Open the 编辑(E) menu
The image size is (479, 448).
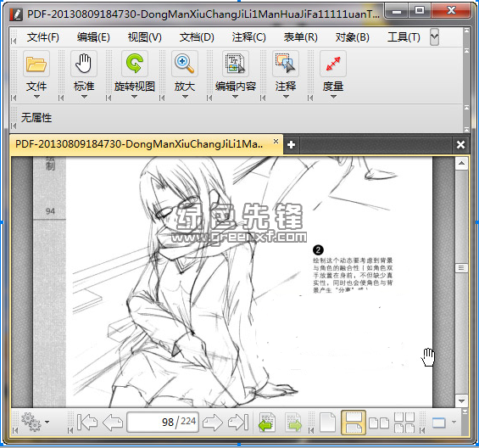coord(93,37)
